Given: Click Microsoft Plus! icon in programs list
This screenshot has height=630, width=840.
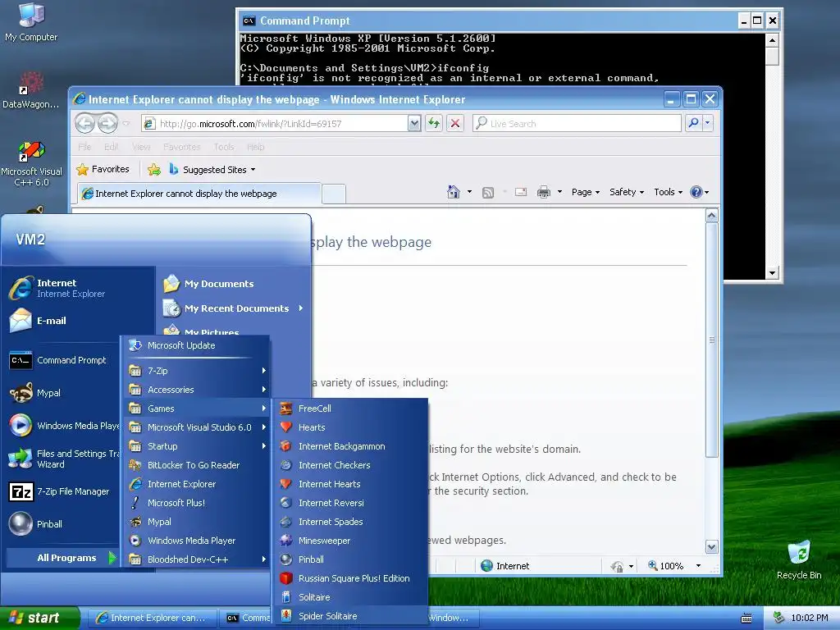Looking at the screenshot, I should coord(135,503).
